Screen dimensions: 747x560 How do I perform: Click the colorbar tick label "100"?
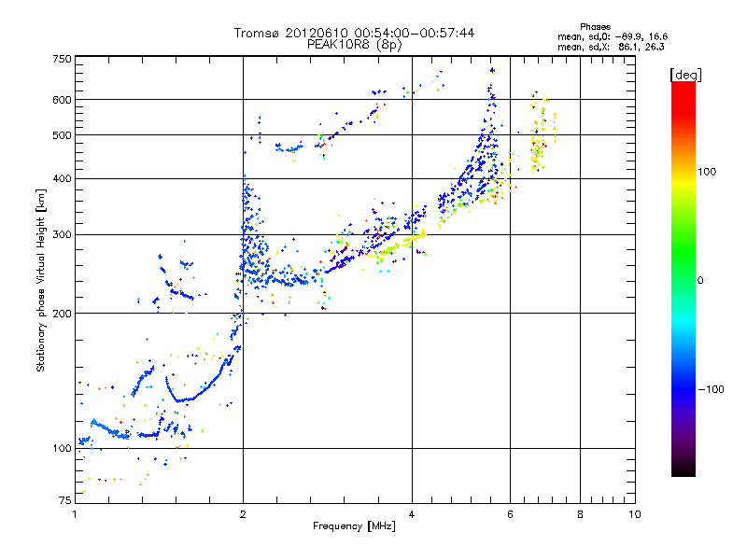click(x=707, y=172)
